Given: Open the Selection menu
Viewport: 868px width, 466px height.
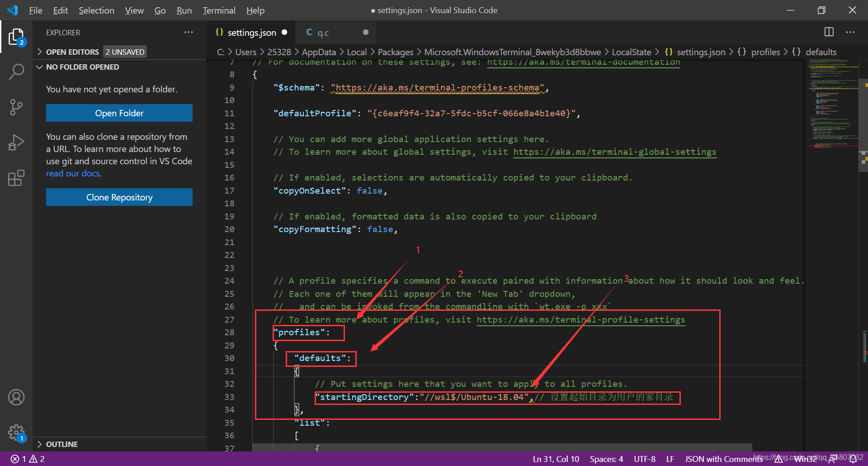Looking at the screenshot, I should (96, 10).
